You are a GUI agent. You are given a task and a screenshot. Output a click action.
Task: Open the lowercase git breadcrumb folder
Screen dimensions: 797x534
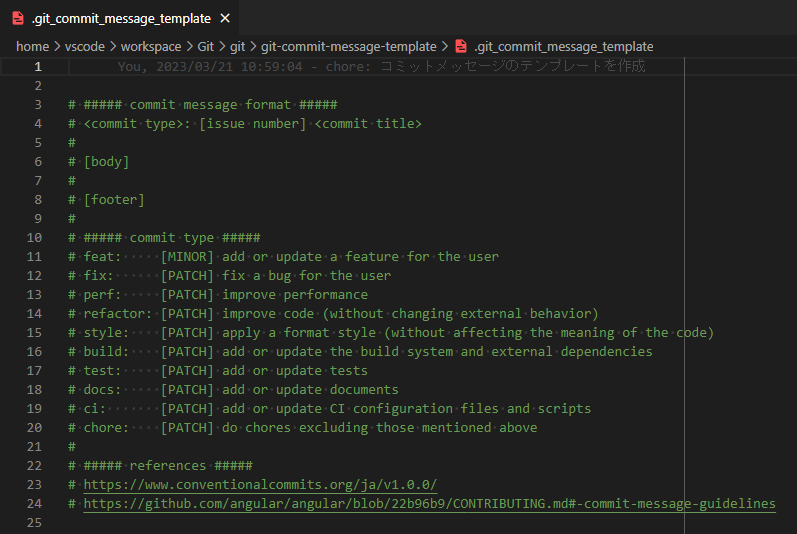[x=237, y=47]
